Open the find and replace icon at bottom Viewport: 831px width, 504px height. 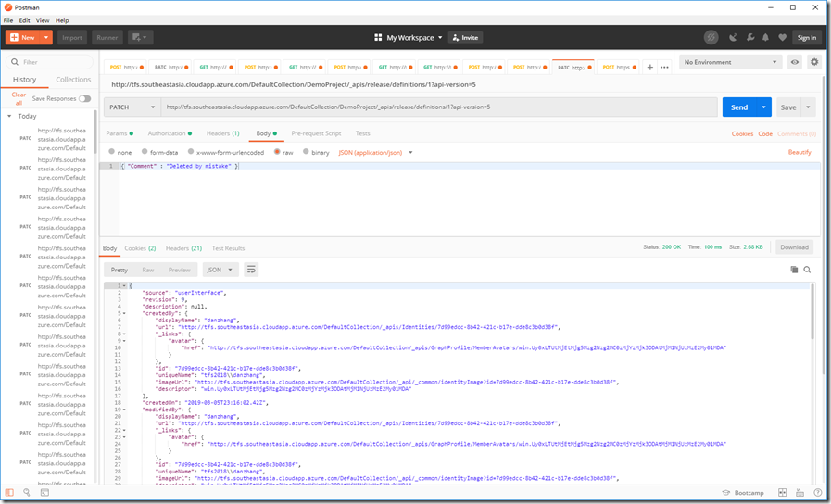point(27,493)
